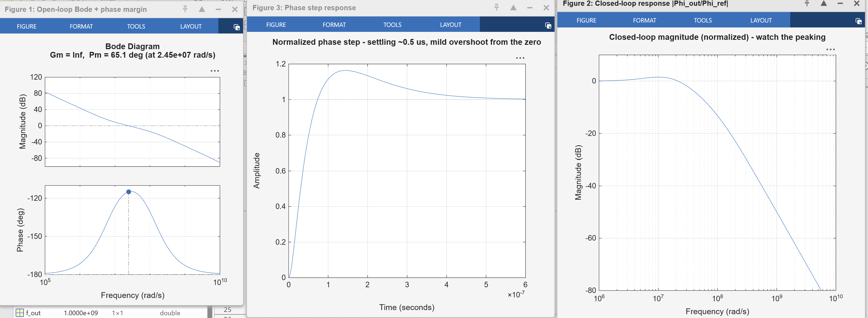
Task: Pin the Figure 1 window
Action: (x=185, y=9)
